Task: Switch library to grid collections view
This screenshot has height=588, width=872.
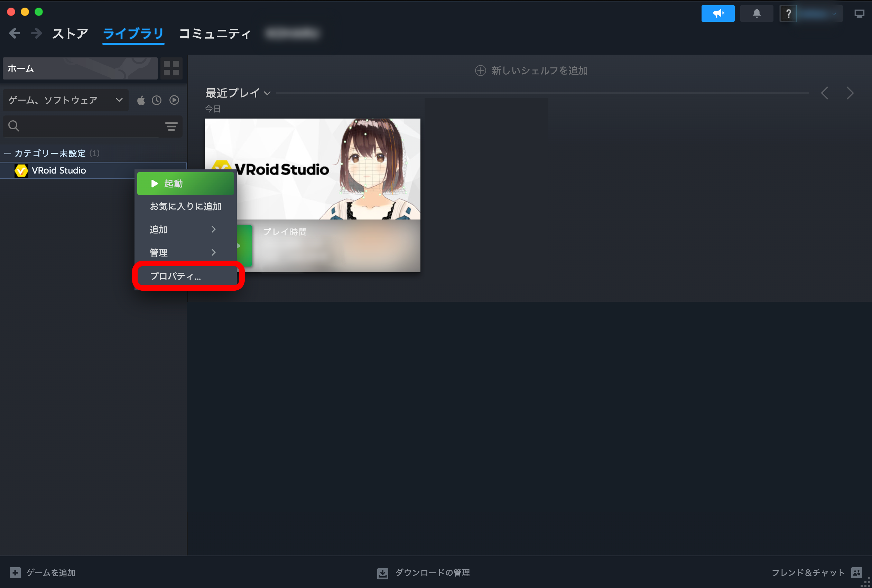Action: pos(171,68)
